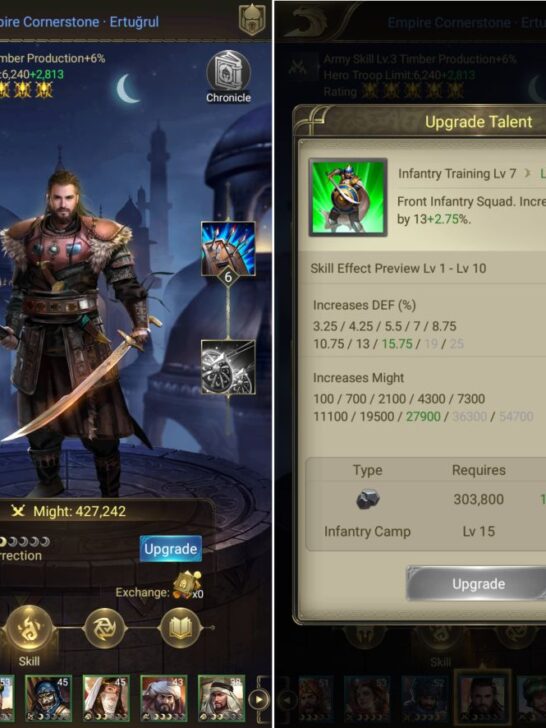Viewport: 546px width, 728px height.
Task: Select the arrow volley skill icon
Action: 228,249
